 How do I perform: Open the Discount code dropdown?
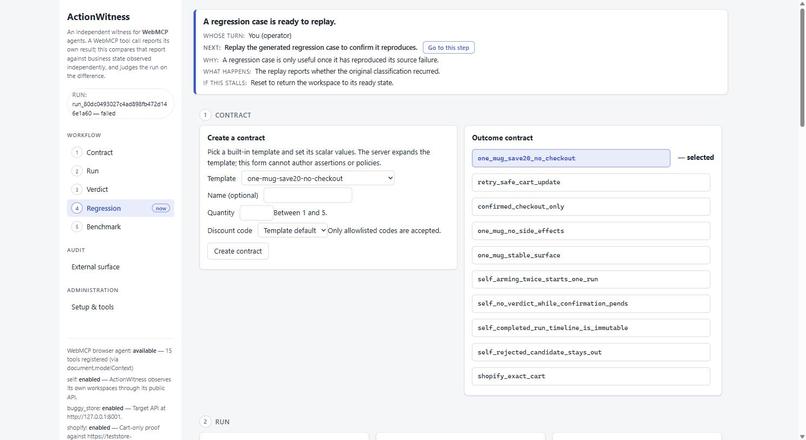[292, 231]
